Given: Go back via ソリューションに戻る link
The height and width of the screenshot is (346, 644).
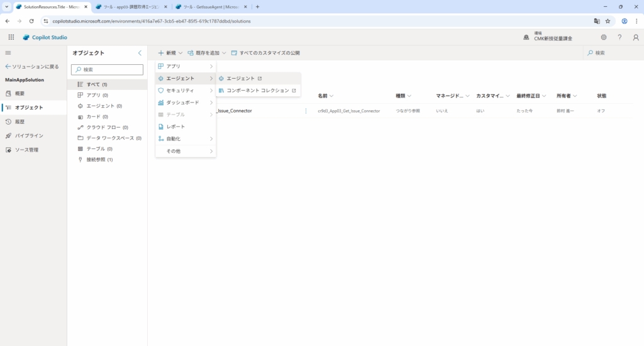Looking at the screenshot, I should coord(32,66).
